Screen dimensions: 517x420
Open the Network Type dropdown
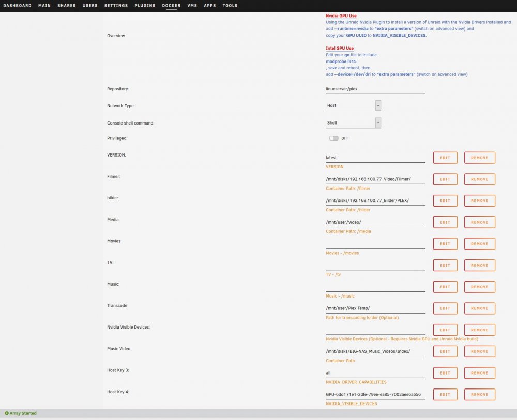pos(353,105)
